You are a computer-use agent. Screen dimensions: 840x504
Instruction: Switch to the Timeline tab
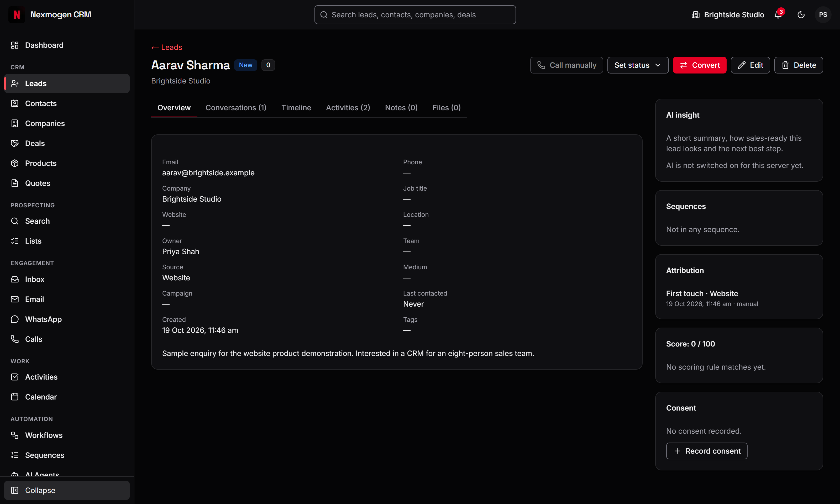pyautogui.click(x=296, y=108)
